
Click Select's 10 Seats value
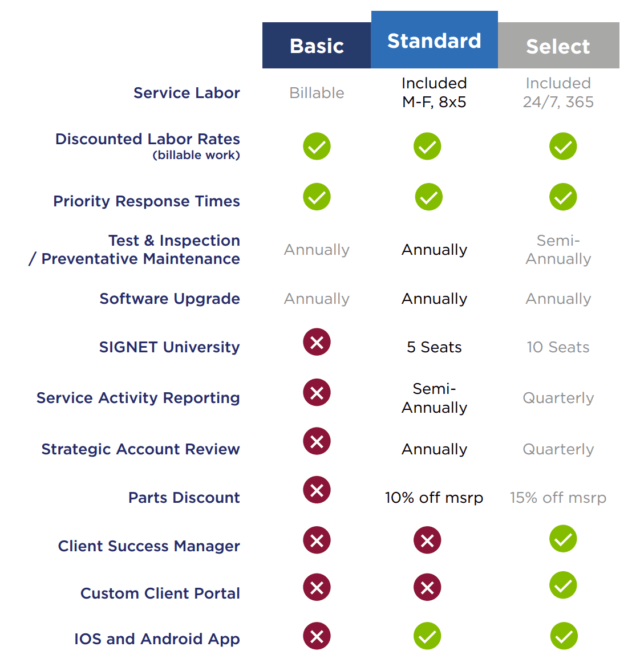point(558,347)
